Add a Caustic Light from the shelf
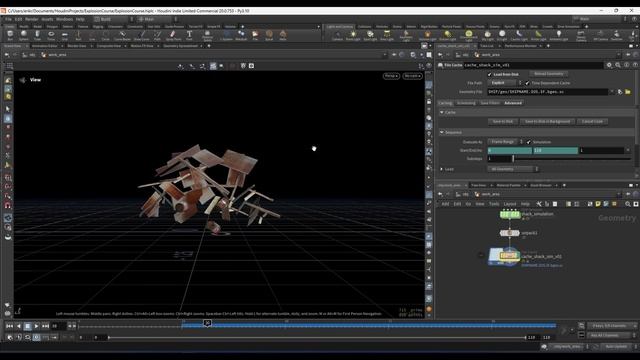 [x=519, y=35]
